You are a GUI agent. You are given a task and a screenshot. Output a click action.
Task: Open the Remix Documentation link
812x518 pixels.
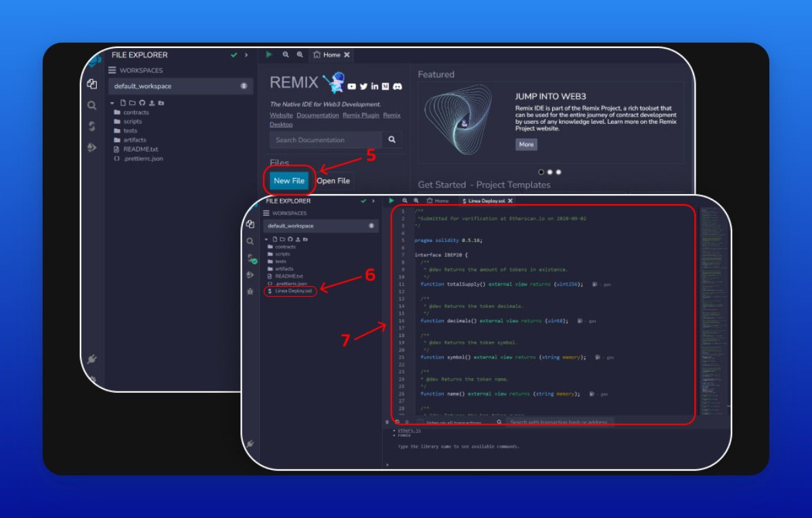point(317,115)
